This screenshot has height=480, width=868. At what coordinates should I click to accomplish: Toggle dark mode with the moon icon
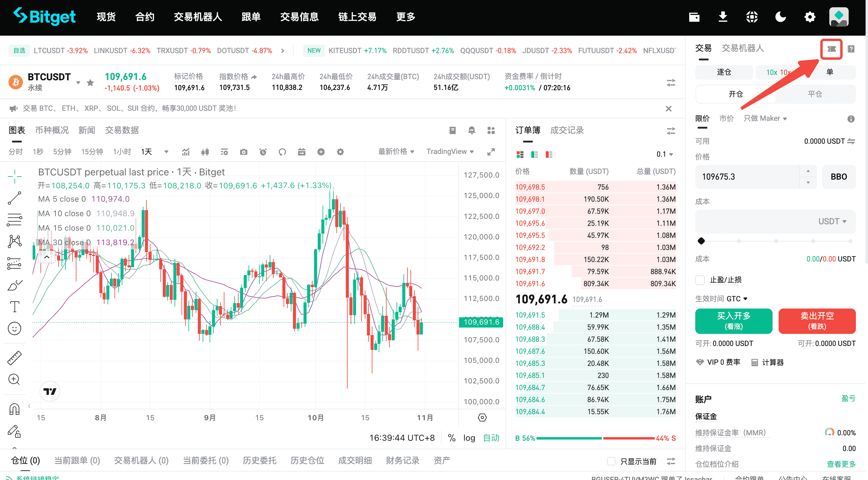781,17
